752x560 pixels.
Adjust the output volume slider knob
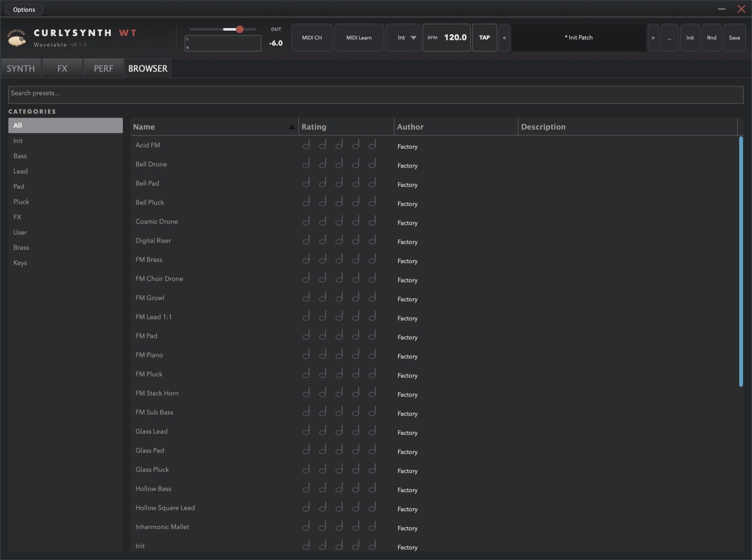point(240,29)
